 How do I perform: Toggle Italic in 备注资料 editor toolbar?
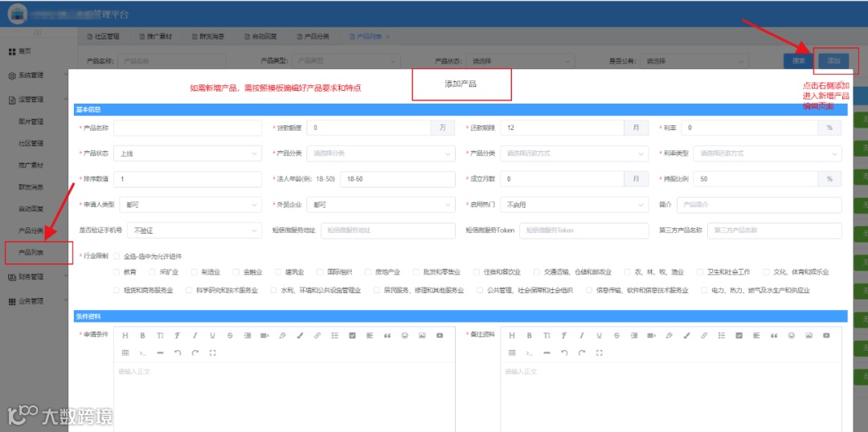pos(582,335)
